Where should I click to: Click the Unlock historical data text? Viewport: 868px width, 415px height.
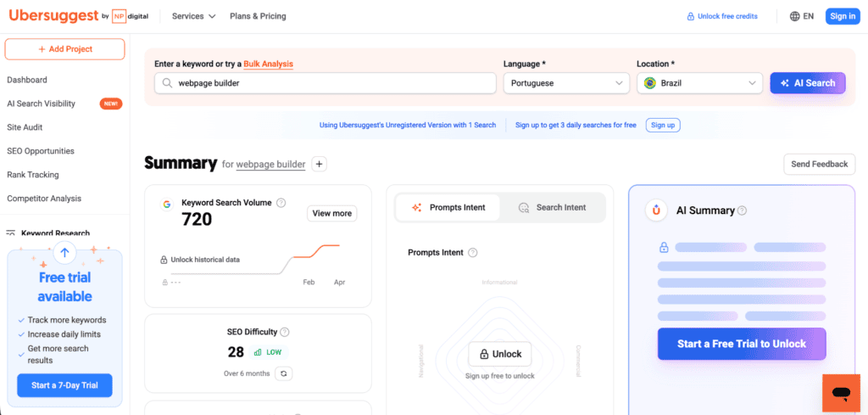pos(205,260)
